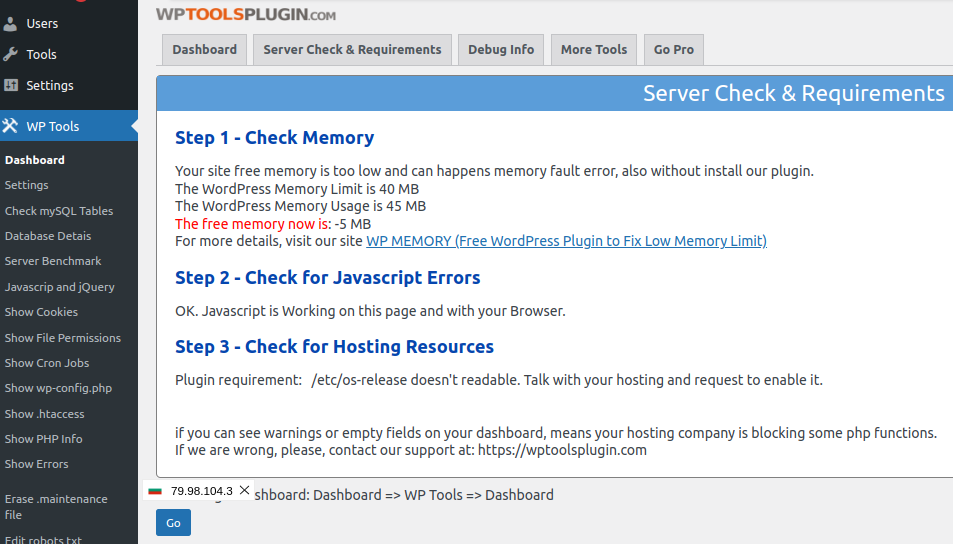Screen dimensions: 953x544
Task: Select Show Cron Jobs menu item
Action: click(47, 363)
